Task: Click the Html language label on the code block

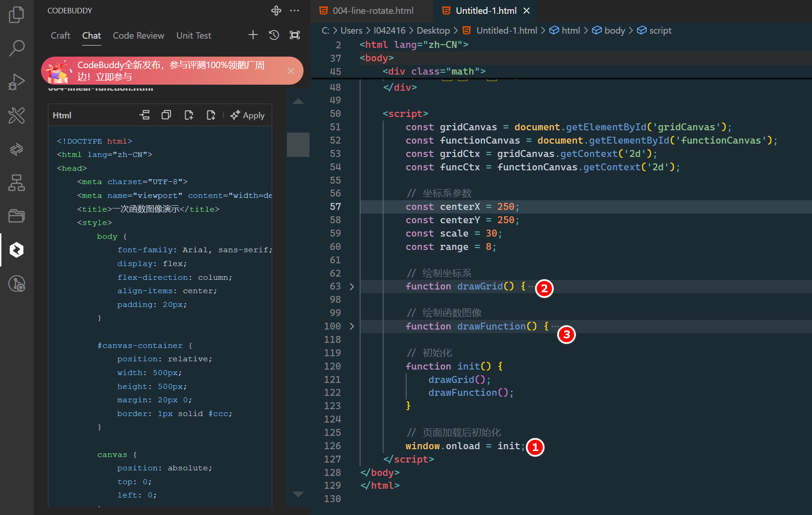Action: tap(62, 115)
